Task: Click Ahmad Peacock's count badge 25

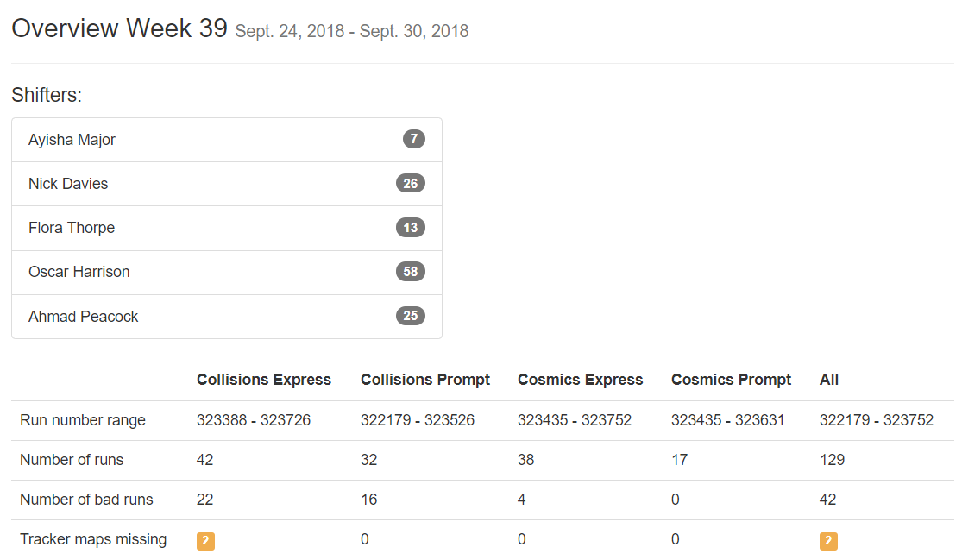Action: point(411,316)
